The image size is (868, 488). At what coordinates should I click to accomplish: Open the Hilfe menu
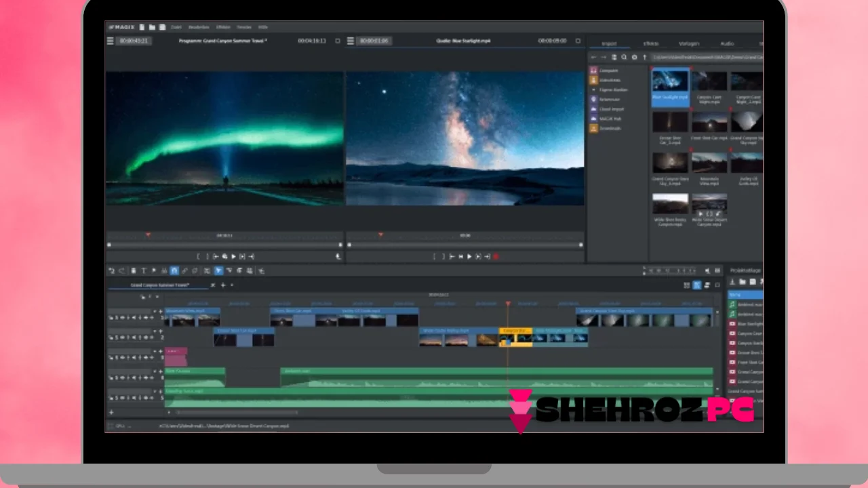[x=263, y=27]
